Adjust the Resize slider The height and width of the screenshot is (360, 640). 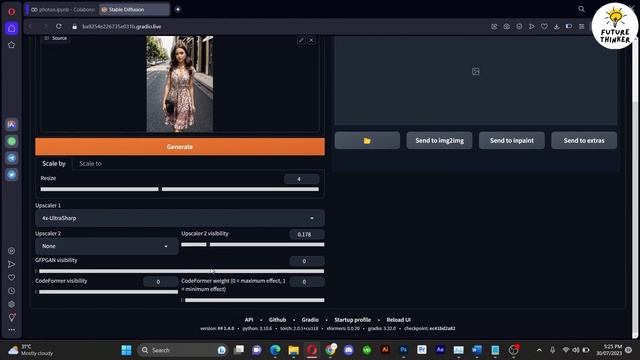[x=180, y=189]
